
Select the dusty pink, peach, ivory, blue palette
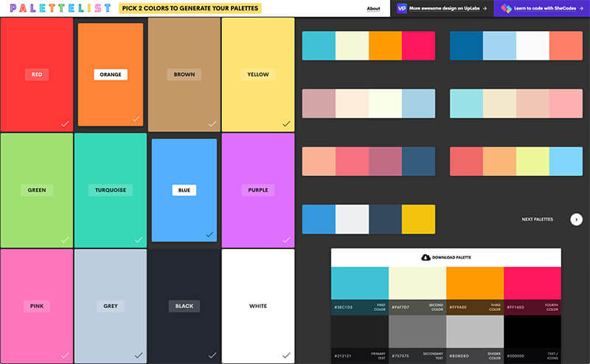point(368,103)
